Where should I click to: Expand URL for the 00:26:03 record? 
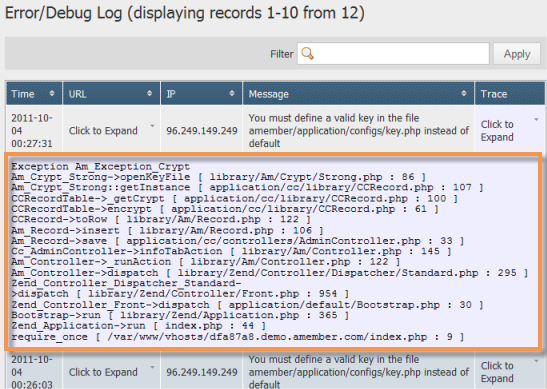pyautogui.click(x=103, y=372)
